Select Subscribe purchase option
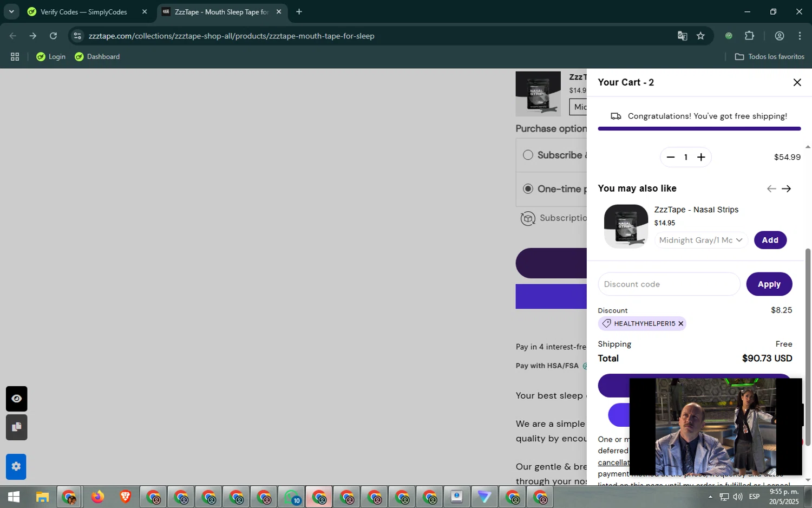The width and height of the screenshot is (812, 508). coord(528,155)
